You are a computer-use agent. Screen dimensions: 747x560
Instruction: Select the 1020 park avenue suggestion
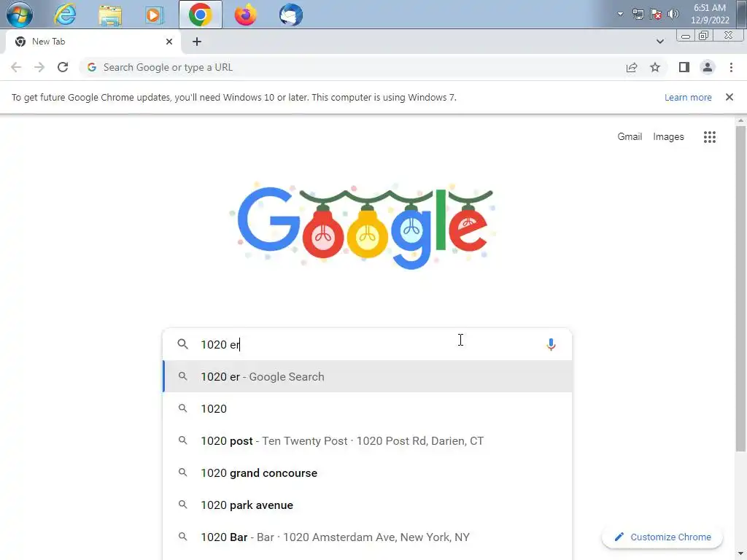(368, 505)
